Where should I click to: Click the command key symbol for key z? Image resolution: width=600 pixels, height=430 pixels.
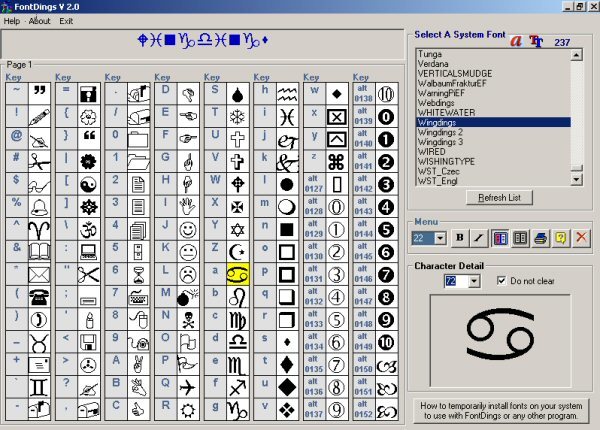(x=337, y=161)
